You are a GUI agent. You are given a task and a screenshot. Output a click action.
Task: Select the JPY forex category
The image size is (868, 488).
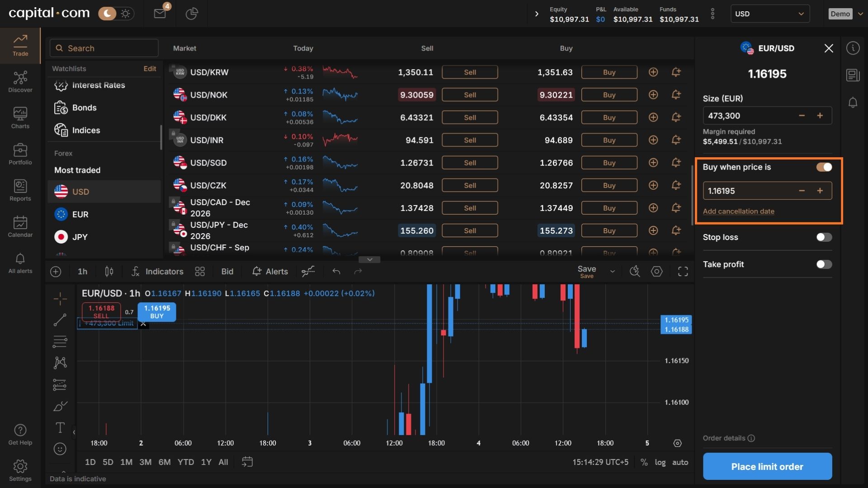(x=104, y=237)
